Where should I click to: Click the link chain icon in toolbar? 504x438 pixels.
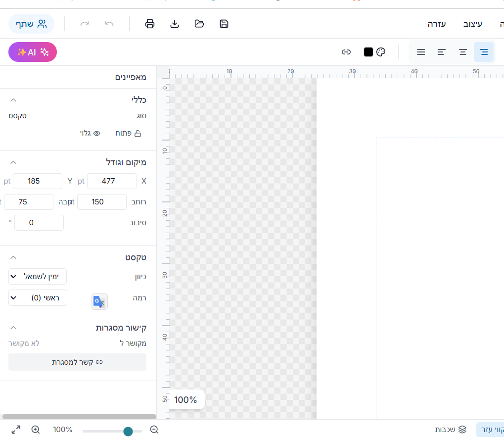(x=346, y=52)
